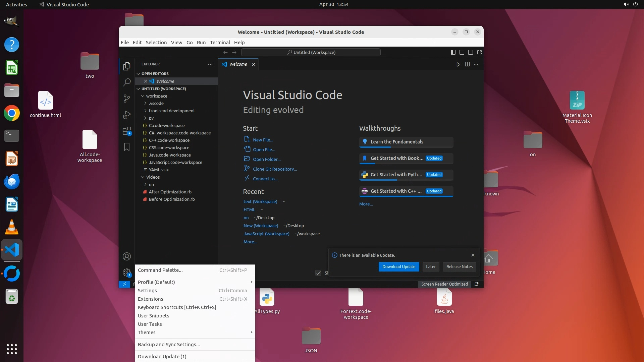Collapse the Open Editors section
Screen dimensions: 644x362
pos(155,74)
